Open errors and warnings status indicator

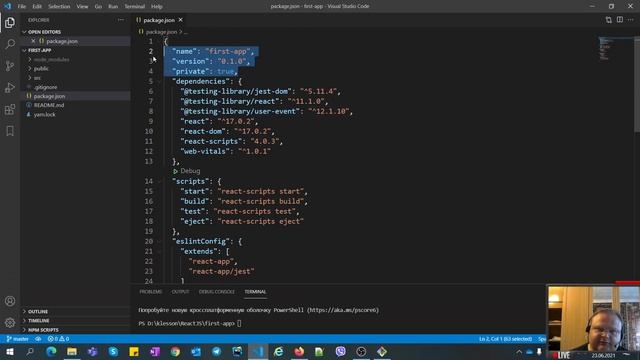pyautogui.click(x=58, y=339)
